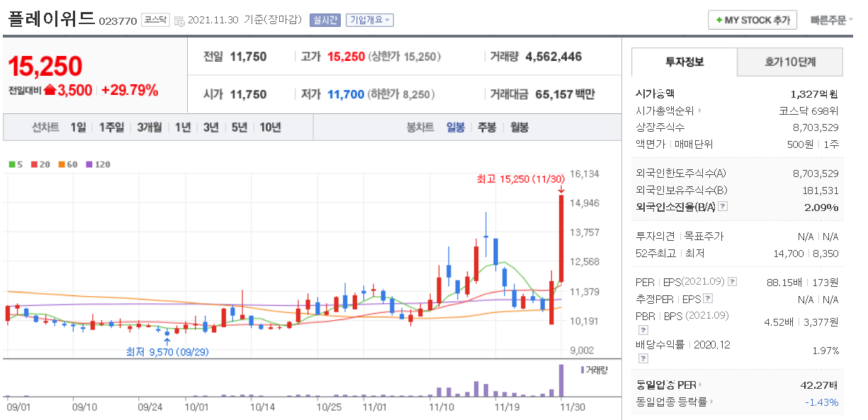Screen dimensions: 868x420
Task: Click the calendar icon beside 2021.11.30 date
Action: coord(179,21)
